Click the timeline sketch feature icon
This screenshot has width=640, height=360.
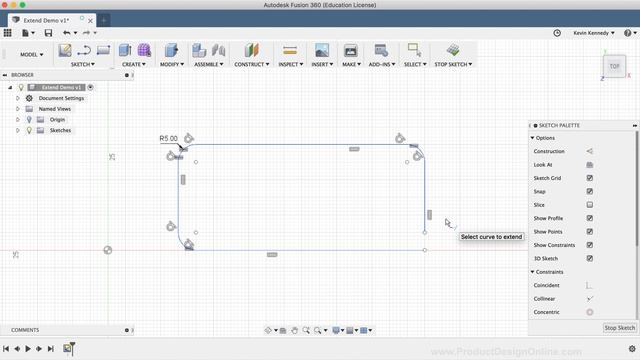click(x=67, y=348)
